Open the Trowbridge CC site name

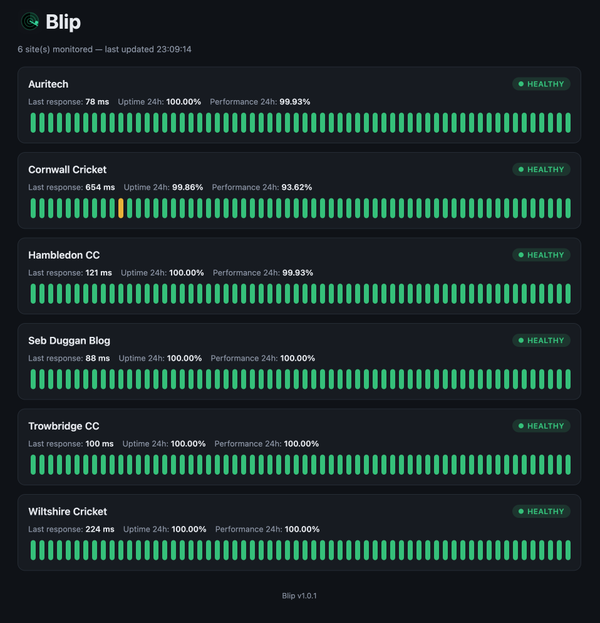(x=64, y=426)
